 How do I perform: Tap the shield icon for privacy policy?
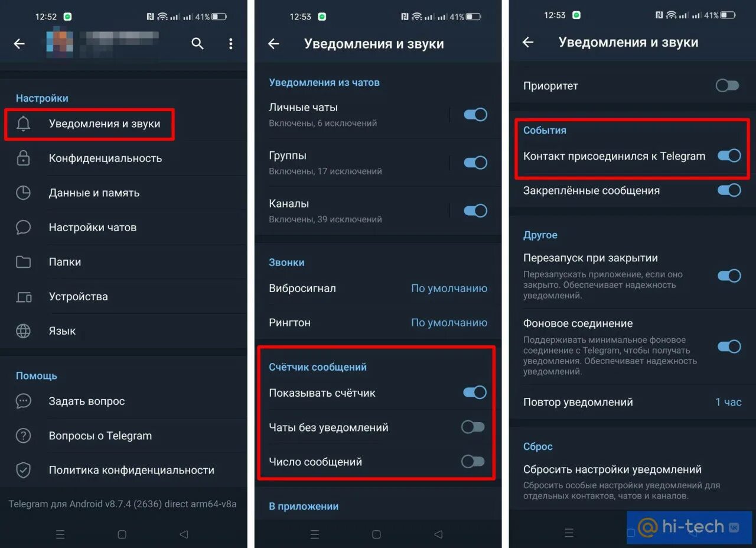pos(23,470)
